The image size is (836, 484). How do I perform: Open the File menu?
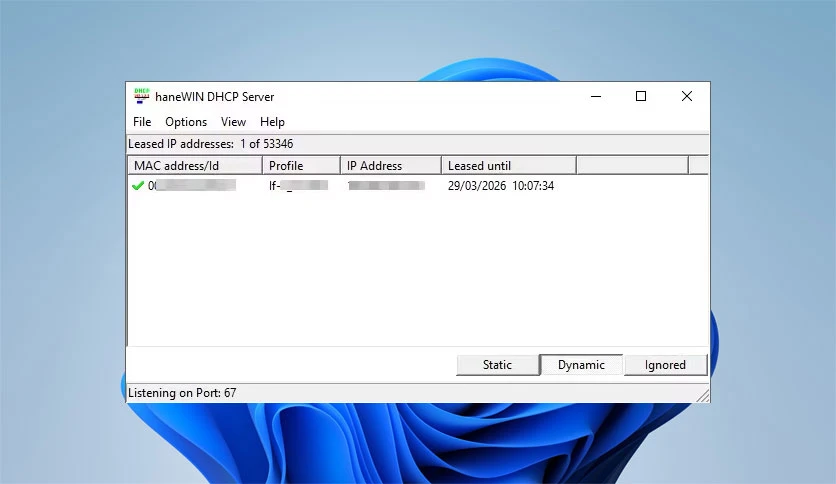pos(142,122)
